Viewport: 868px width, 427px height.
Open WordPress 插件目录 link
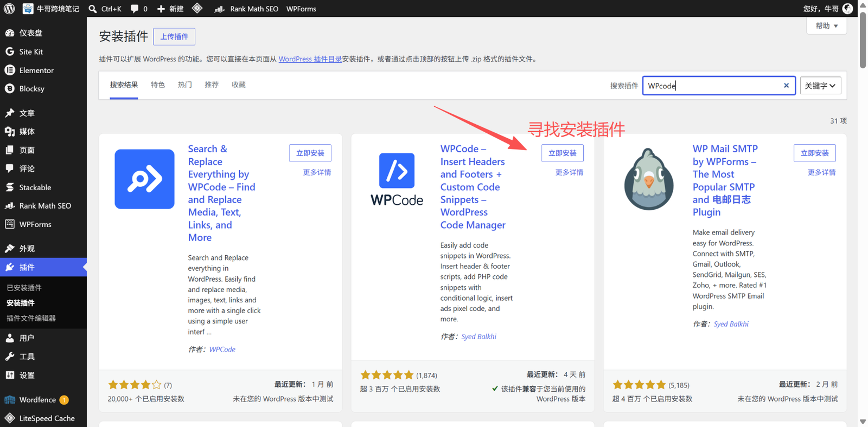(310, 59)
